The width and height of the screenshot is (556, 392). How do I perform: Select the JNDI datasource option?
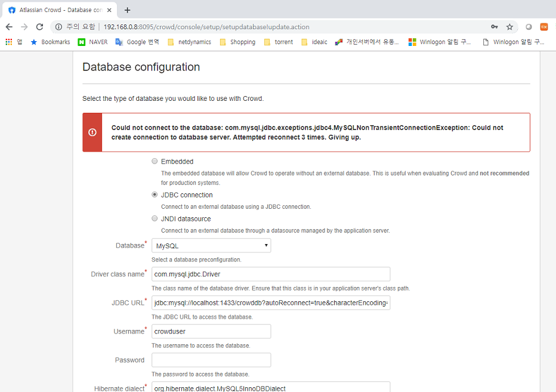pos(155,218)
